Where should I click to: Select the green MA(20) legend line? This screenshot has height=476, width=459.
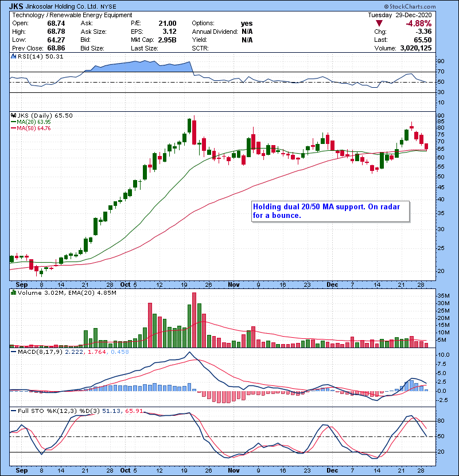pos(13,122)
